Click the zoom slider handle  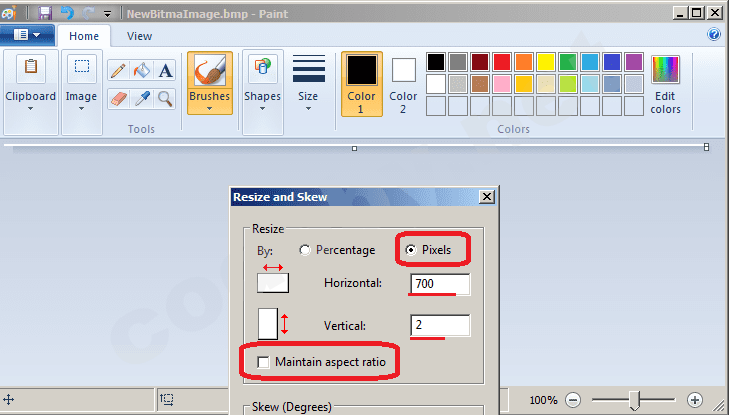tap(633, 400)
